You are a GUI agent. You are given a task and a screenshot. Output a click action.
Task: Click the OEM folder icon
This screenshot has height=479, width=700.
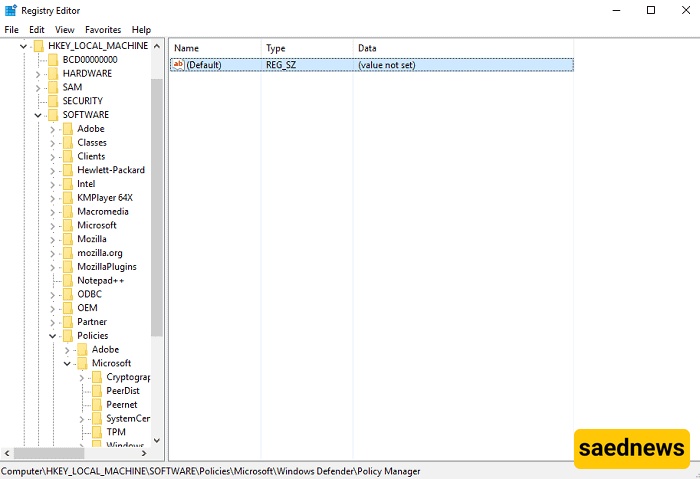click(68, 308)
